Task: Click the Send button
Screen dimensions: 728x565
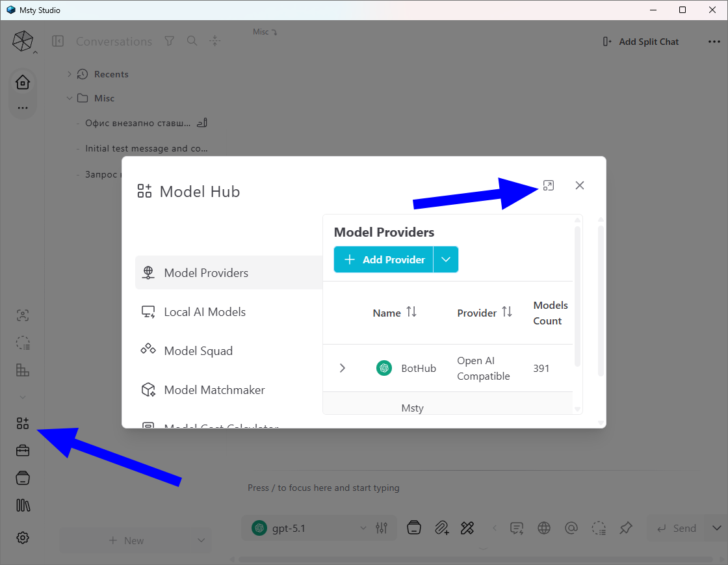Action: click(x=676, y=528)
